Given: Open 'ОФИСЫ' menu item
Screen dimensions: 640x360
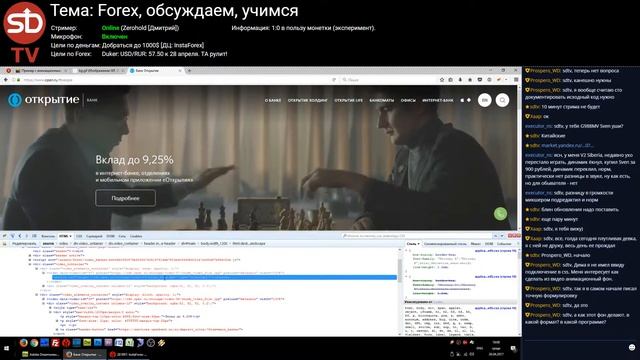Looking at the screenshot, I should point(408,100).
